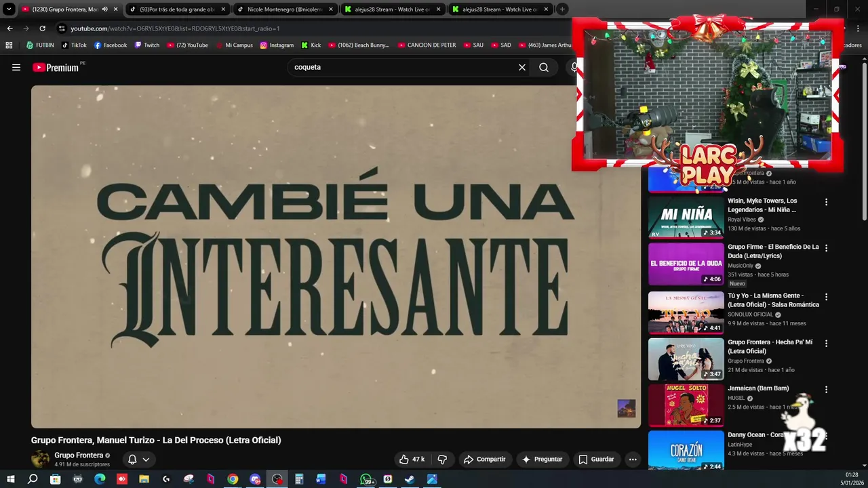Open WhatsApp from the taskbar
Screen dimensions: 868x488
click(x=366, y=479)
